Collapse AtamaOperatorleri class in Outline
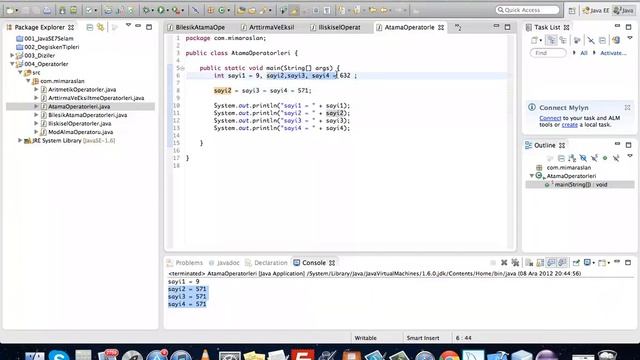Image resolution: width=640 pixels, height=360 pixels. point(532,176)
